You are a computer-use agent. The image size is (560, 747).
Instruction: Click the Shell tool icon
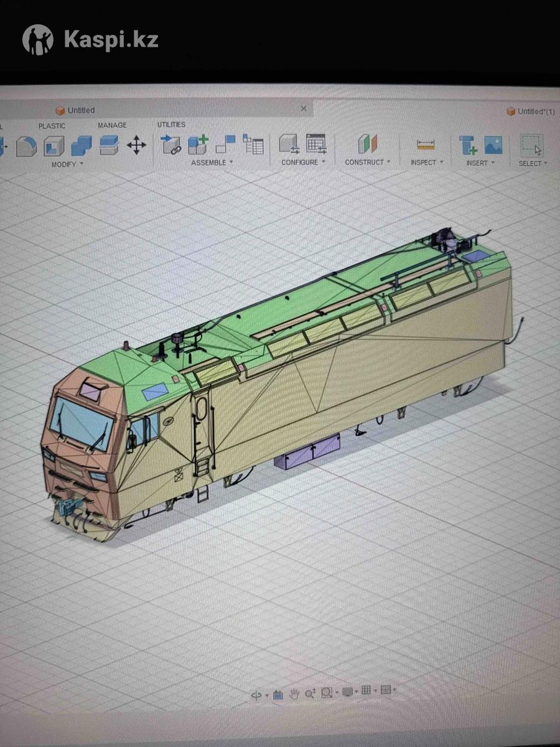click(x=54, y=147)
